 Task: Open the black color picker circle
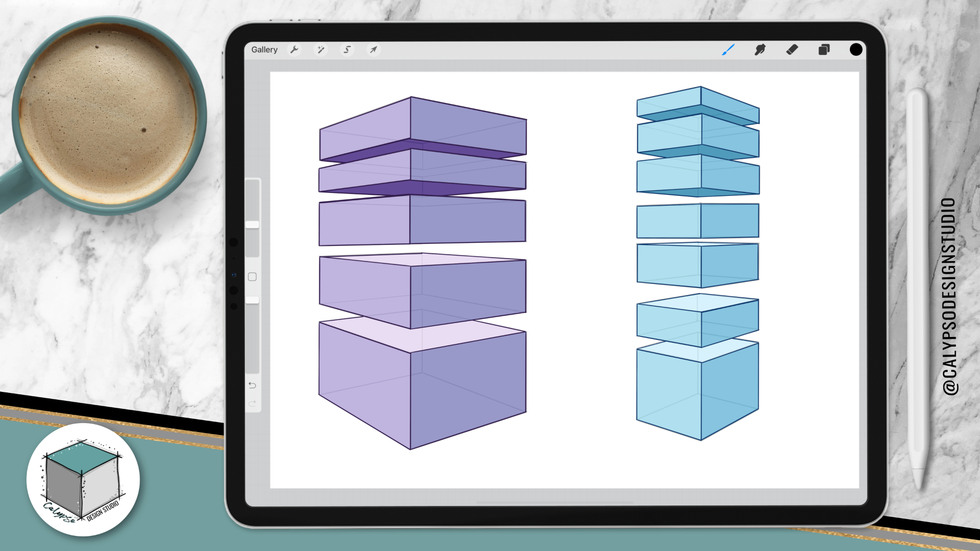click(856, 49)
